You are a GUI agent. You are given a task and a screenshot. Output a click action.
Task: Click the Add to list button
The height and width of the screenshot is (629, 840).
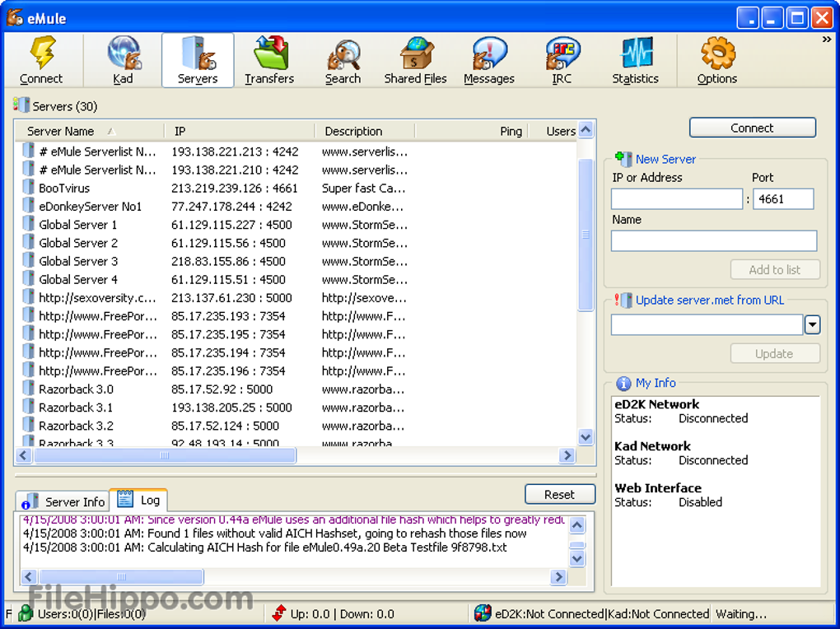point(775,269)
